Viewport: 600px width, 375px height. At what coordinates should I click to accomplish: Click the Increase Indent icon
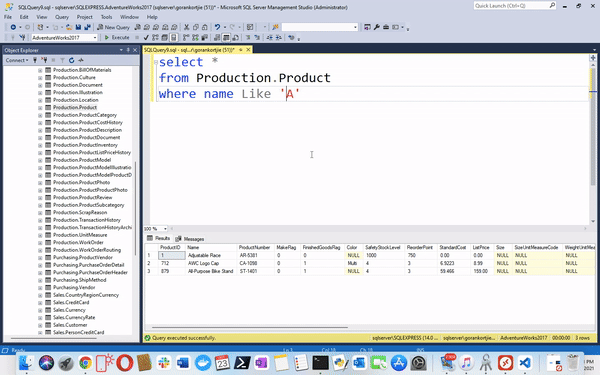pyautogui.click(x=279, y=38)
